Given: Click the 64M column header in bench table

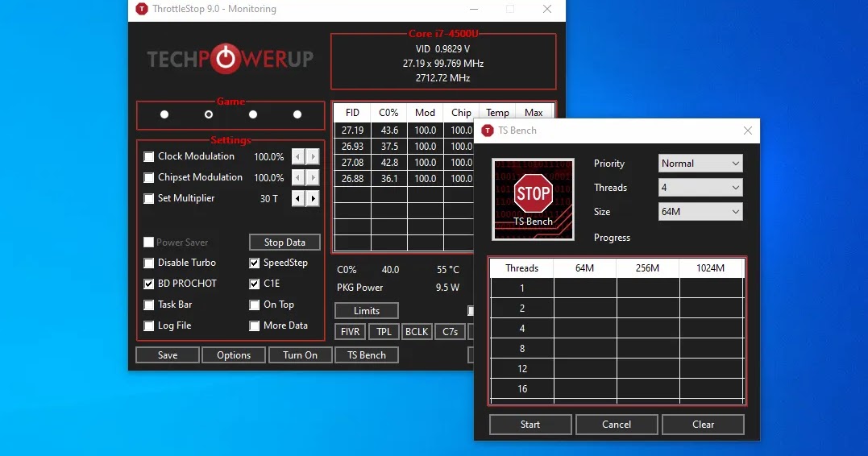Looking at the screenshot, I should (x=584, y=268).
